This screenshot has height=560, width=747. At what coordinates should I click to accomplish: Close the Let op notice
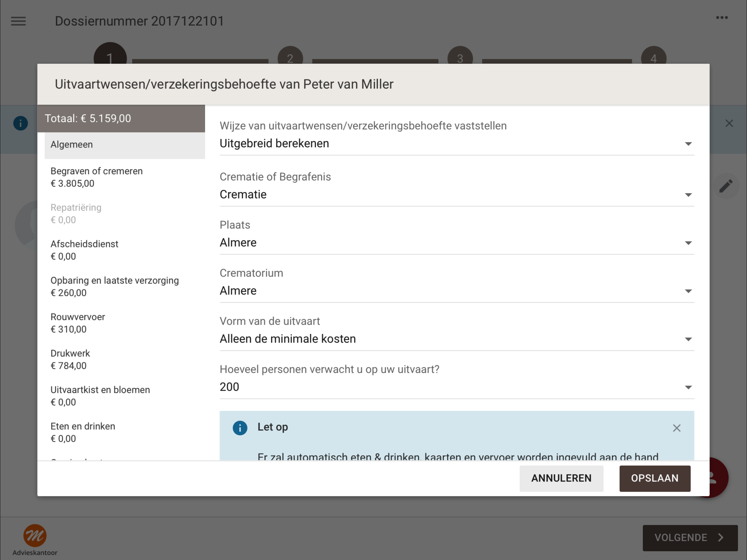(x=676, y=428)
